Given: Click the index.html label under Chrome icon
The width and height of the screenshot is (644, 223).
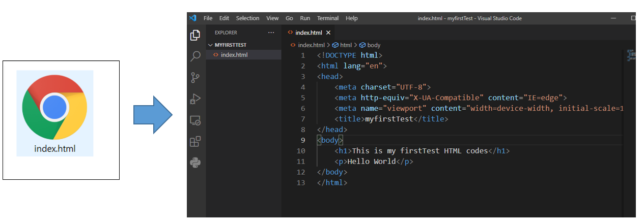Looking at the screenshot, I should (55, 149).
